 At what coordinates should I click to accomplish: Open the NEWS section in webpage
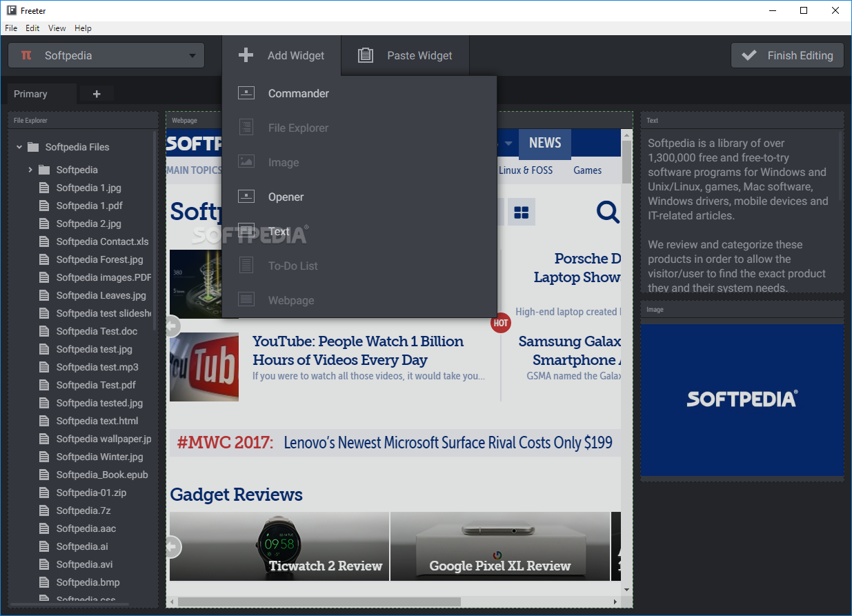coord(545,143)
